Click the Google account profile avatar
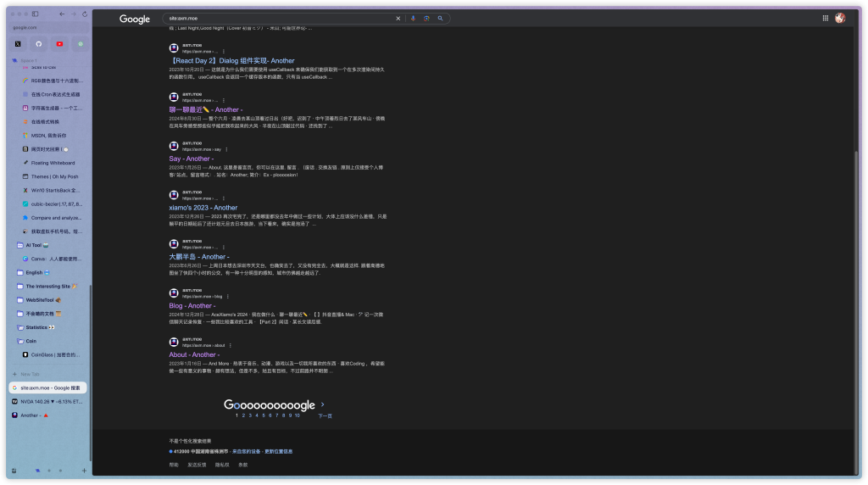 point(840,18)
